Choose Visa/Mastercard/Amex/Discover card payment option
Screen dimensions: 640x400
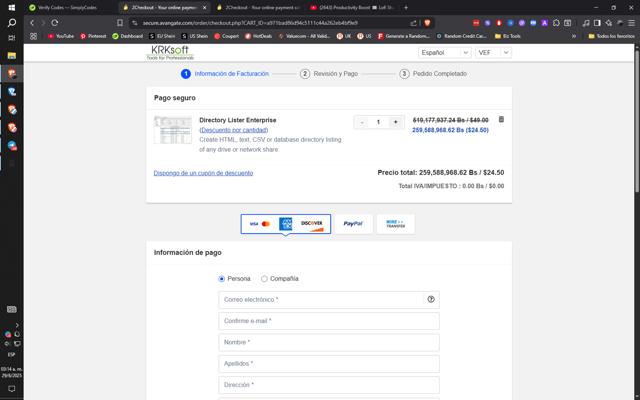(286, 224)
